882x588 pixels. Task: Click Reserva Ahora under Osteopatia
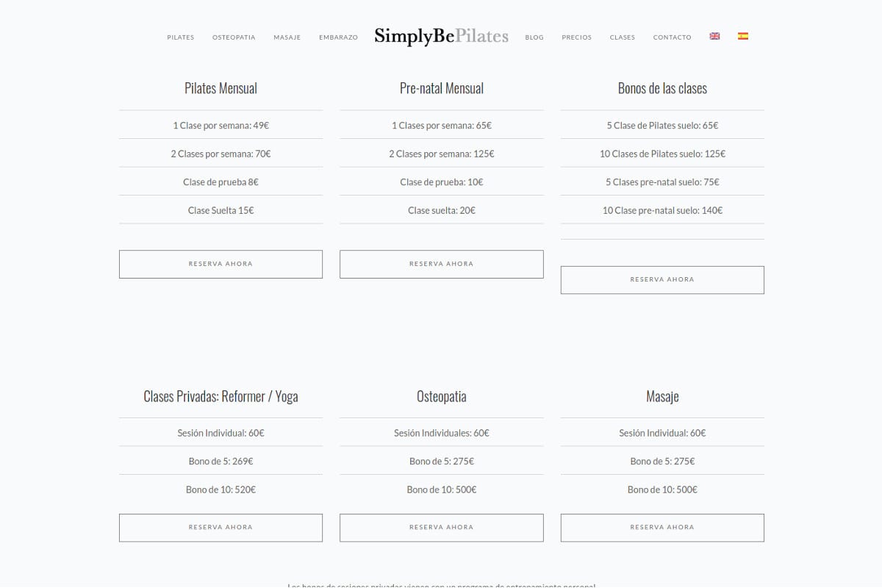[x=442, y=528]
